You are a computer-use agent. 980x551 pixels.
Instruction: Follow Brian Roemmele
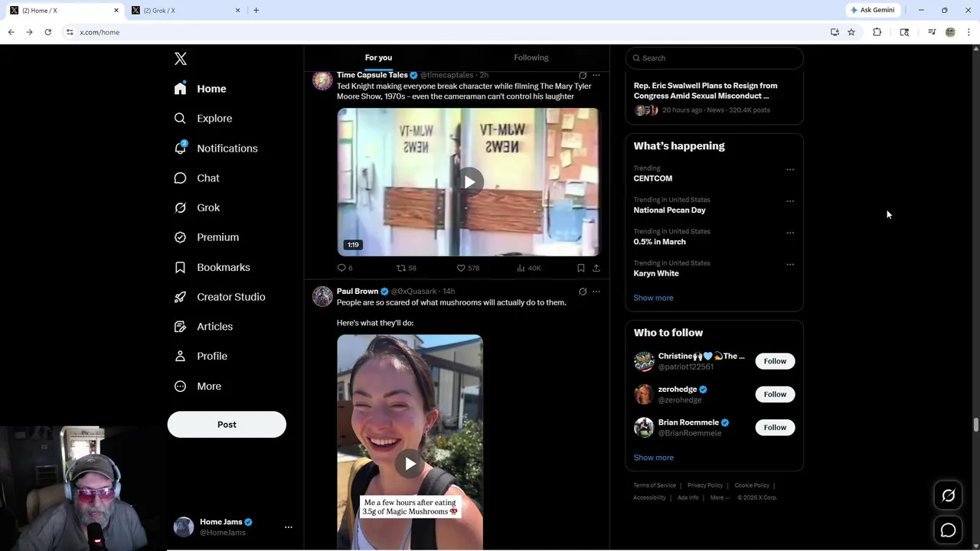coord(775,428)
